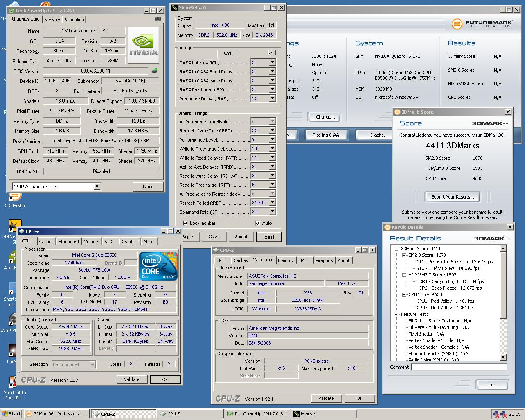Switch to the Sensors tab in GPU-Z
The height and width of the screenshot is (420, 525).
52,19
